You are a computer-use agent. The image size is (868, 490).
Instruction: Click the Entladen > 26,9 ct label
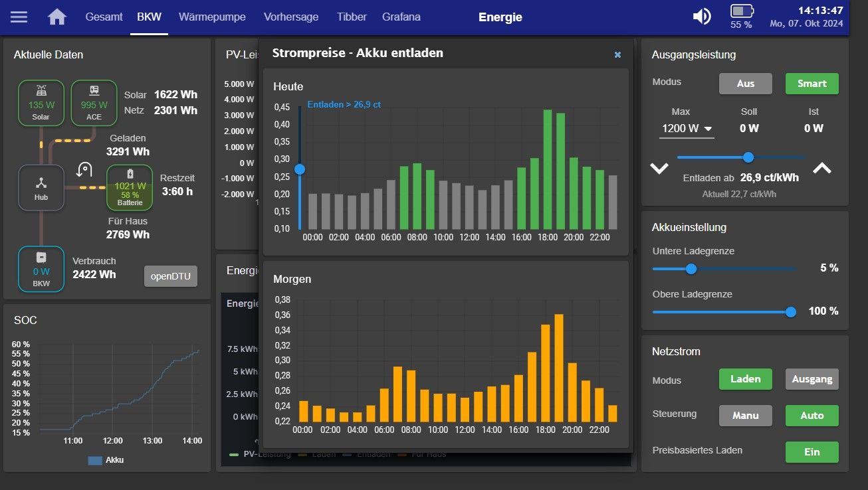tap(344, 105)
